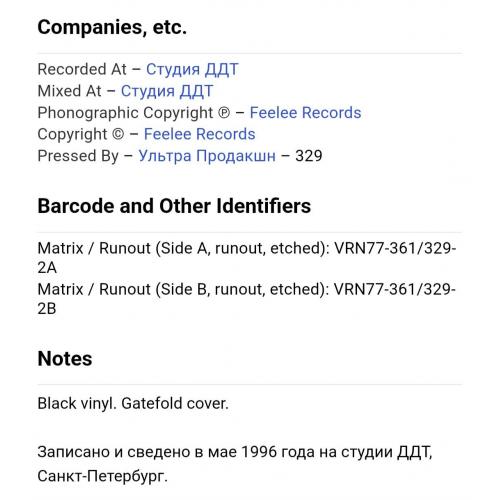
Task: Select the Side A matrix runout text
Action: [x=247, y=258]
